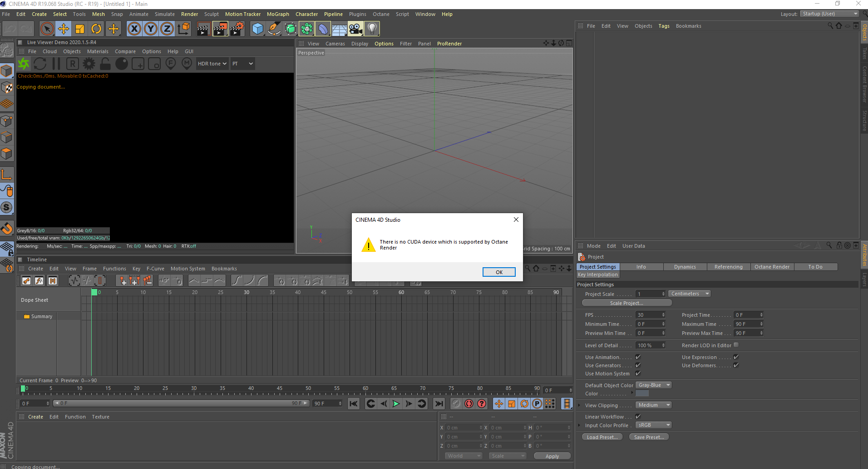
Task: Click the FPS input field
Action: point(651,315)
